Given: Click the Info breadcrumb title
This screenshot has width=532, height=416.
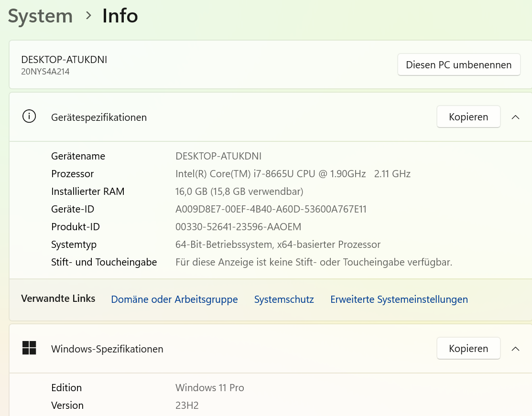Looking at the screenshot, I should pyautogui.click(x=120, y=16).
